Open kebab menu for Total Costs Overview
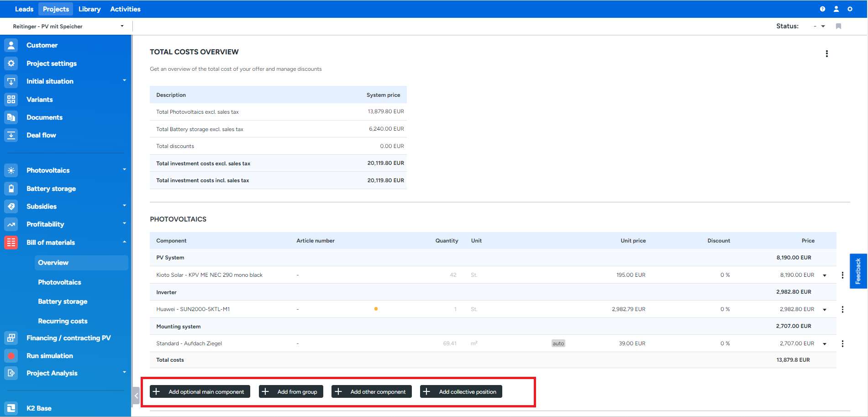The width and height of the screenshot is (868, 417). point(826,54)
